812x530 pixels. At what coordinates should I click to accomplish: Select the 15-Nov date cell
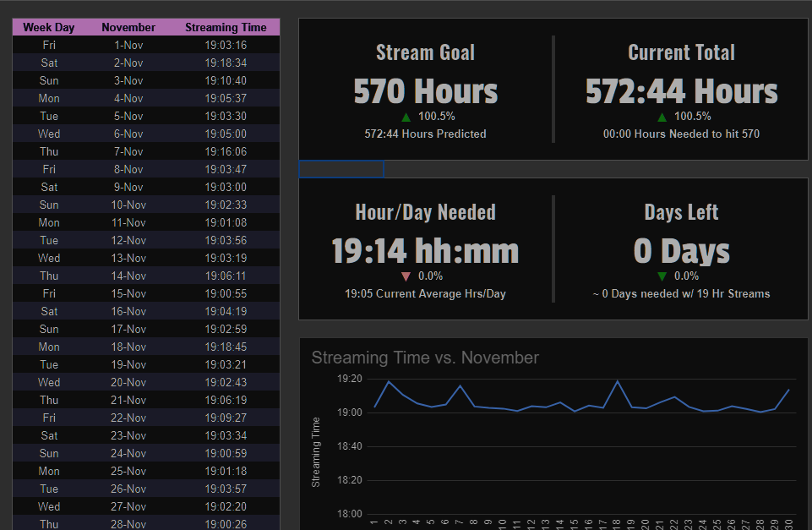(x=128, y=293)
